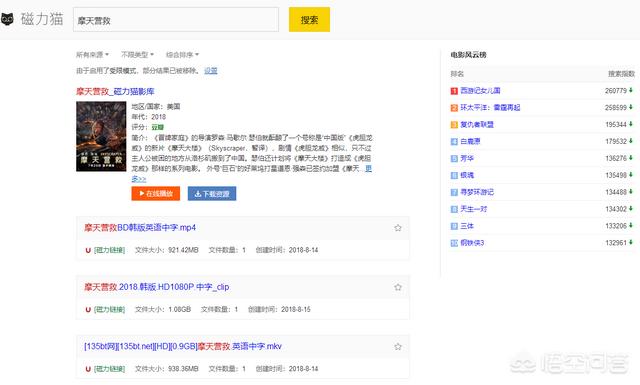Open 摩天营救_磁力猫影库 title link

click(115, 91)
